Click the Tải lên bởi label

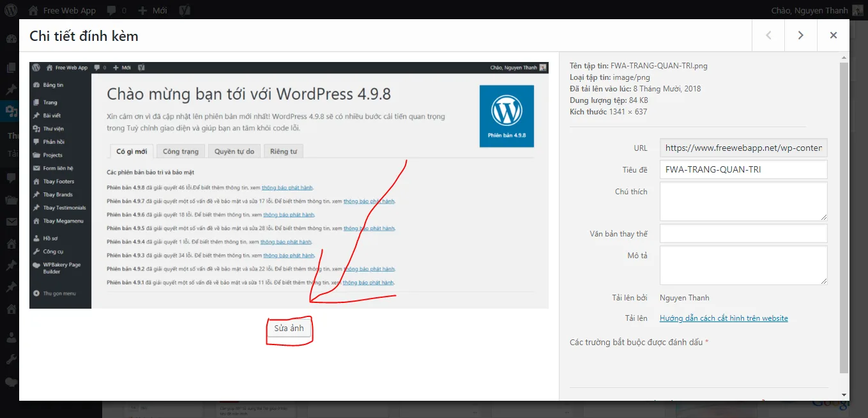630,298
